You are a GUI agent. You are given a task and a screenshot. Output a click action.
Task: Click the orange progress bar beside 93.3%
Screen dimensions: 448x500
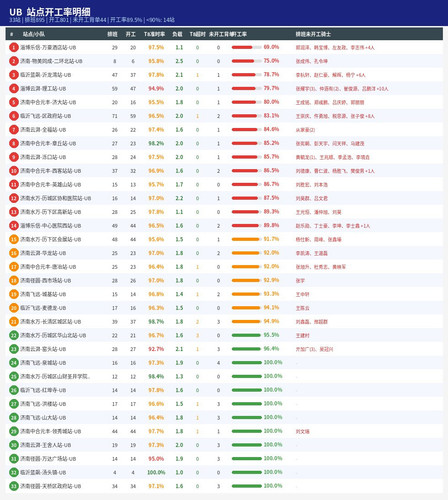point(247,294)
